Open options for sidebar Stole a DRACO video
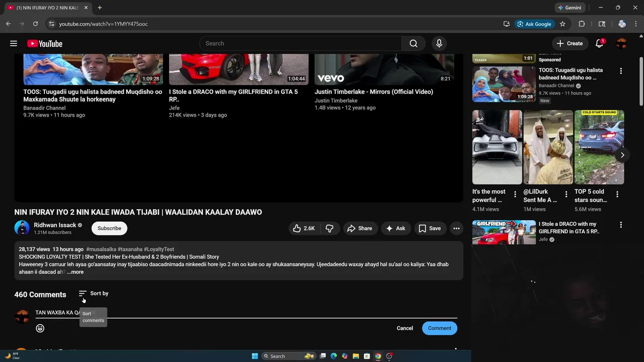Image resolution: width=644 pixels, height=362 pixels. 621,225
